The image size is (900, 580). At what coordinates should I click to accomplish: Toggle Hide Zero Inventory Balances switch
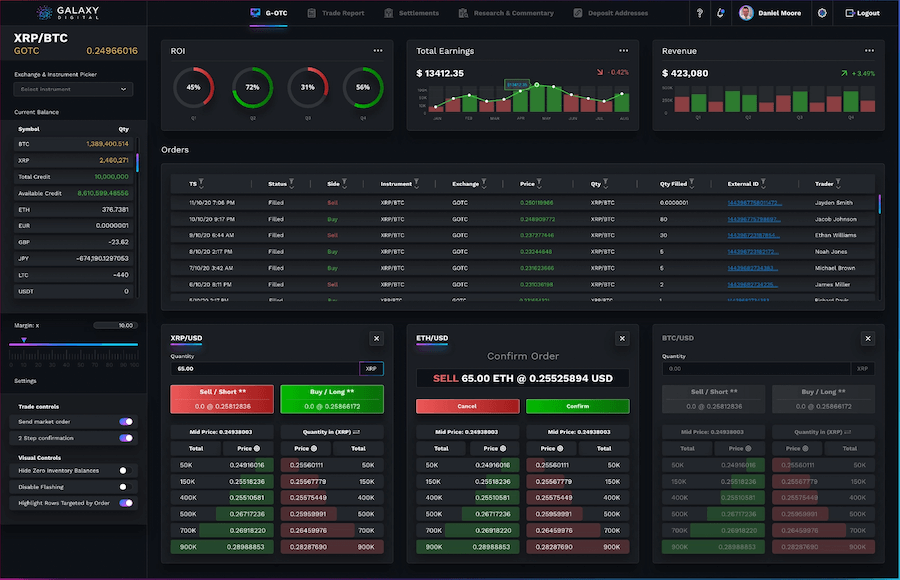[126, 470]
